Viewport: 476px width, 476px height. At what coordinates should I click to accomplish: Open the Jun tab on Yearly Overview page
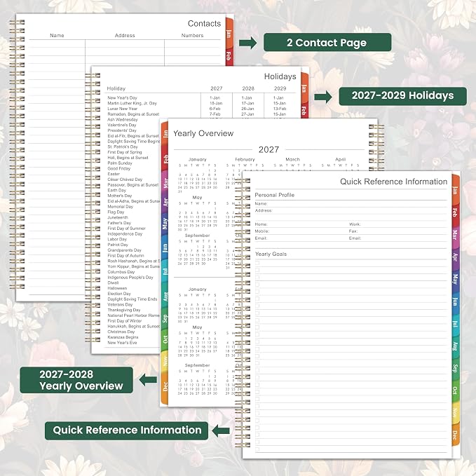pyautogui.click(x=165, y=247)
